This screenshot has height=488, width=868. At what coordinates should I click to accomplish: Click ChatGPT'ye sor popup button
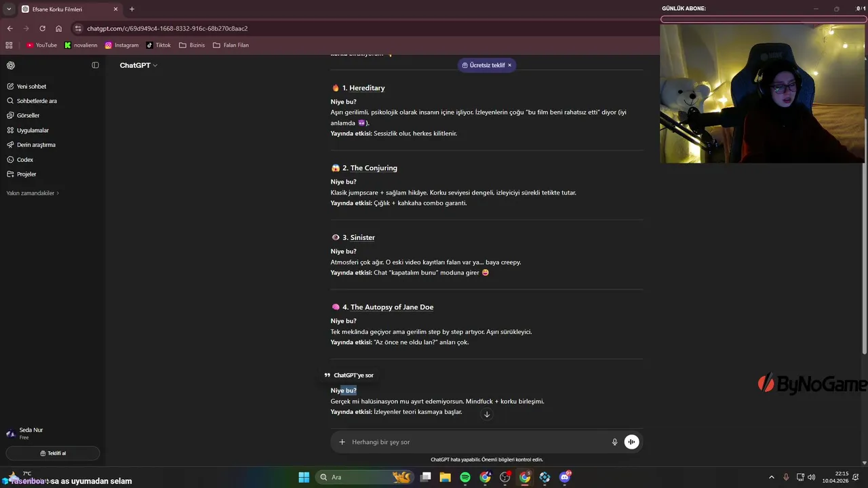pos(349,375)
